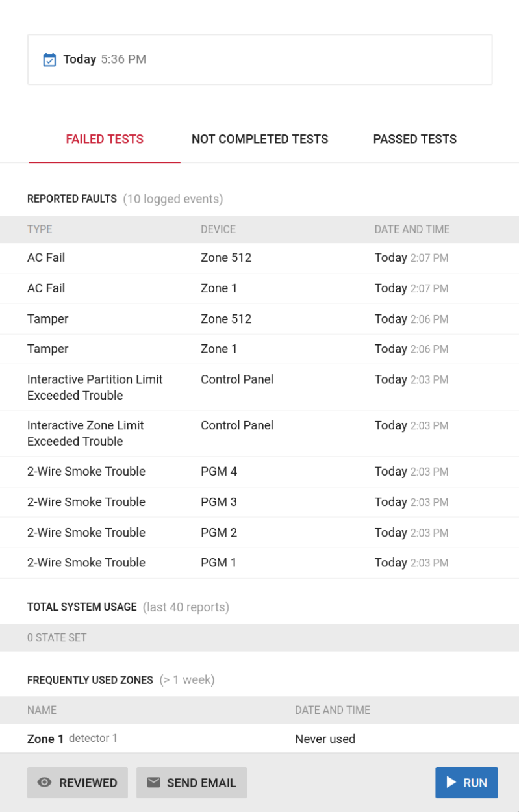Click the envelope icon on Send Email
This screenshot has width=519, height=812.
153,783
